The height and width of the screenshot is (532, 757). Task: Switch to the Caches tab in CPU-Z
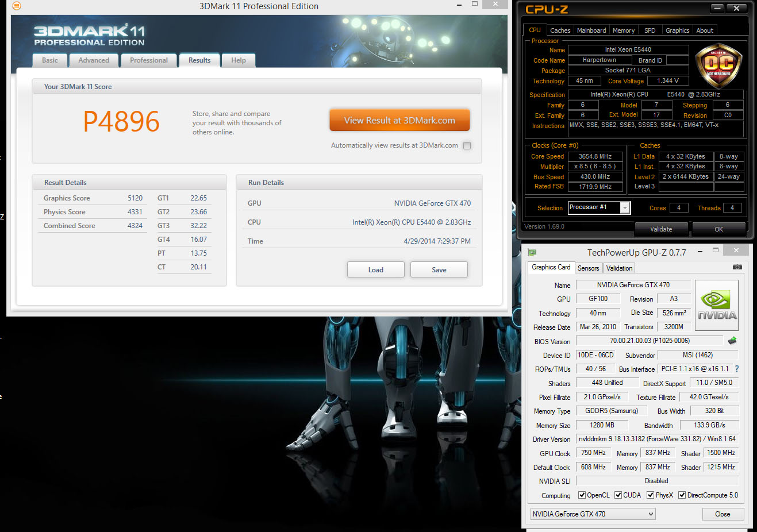[560, 30]
